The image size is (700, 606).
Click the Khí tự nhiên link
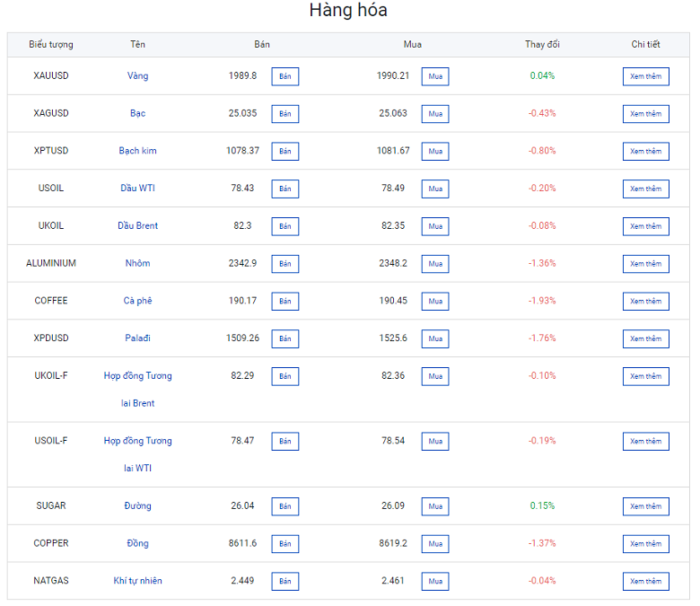coord(137,581)
